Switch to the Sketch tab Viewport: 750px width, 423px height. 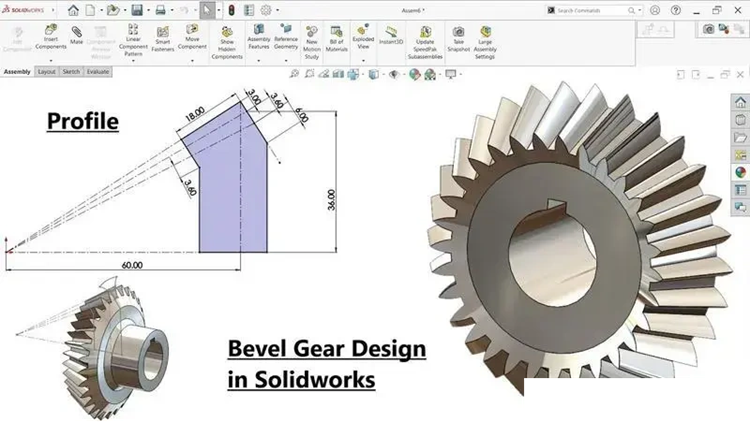click(71, 72)
